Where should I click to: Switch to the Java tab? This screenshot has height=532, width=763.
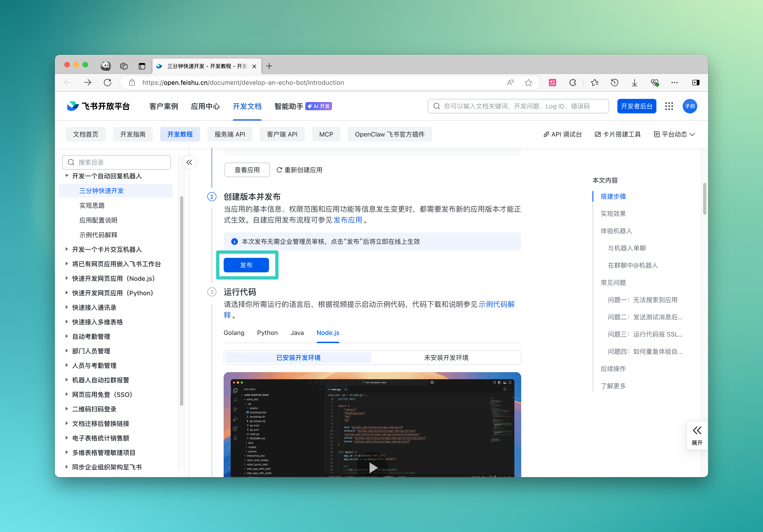point(297,333)
